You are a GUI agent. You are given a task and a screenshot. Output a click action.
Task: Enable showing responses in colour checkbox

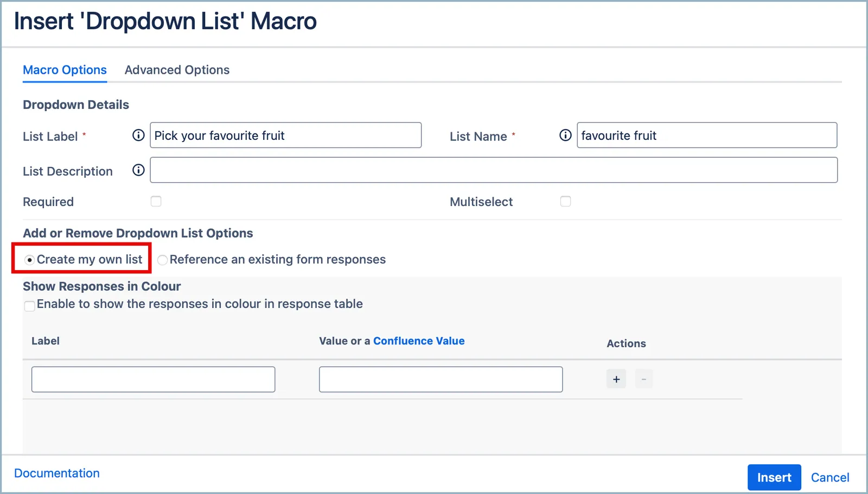(x=30, y=306)
